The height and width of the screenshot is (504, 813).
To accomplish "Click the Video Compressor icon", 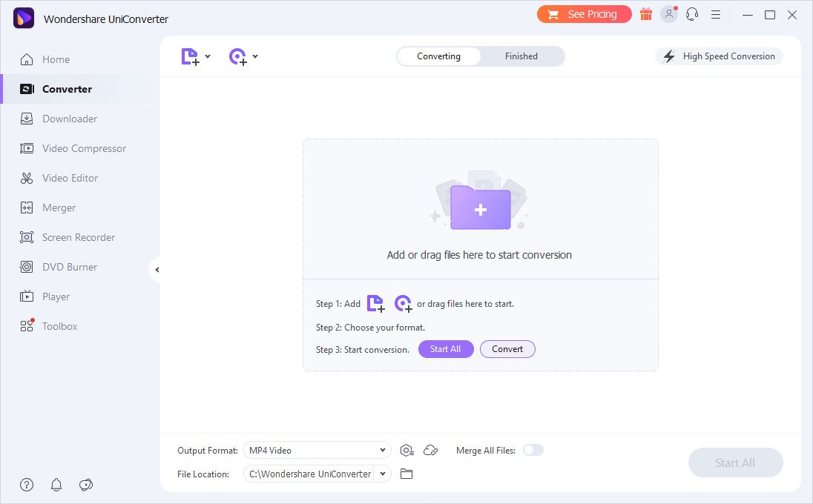I will (27, 148).
